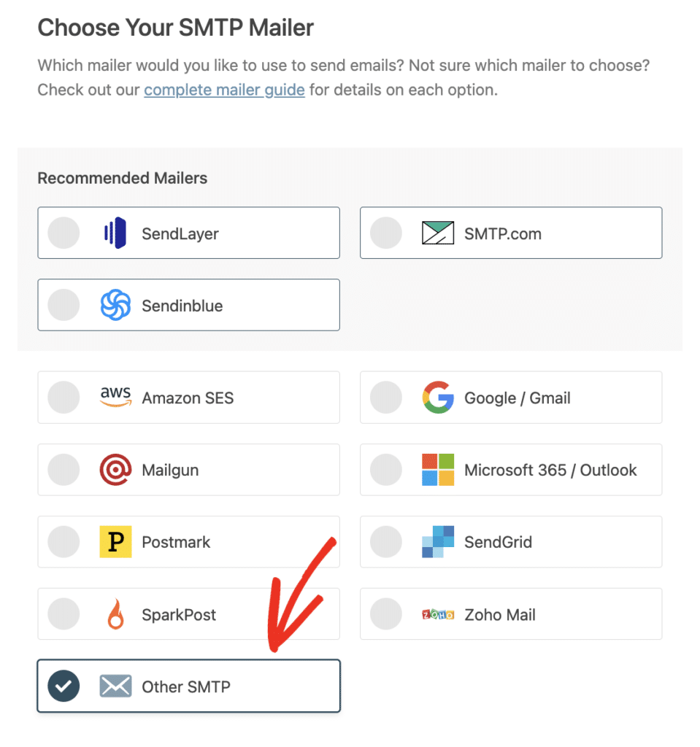Click the Sendinblue swirl logo
700x747 pixels.
[x=118, y=305]
